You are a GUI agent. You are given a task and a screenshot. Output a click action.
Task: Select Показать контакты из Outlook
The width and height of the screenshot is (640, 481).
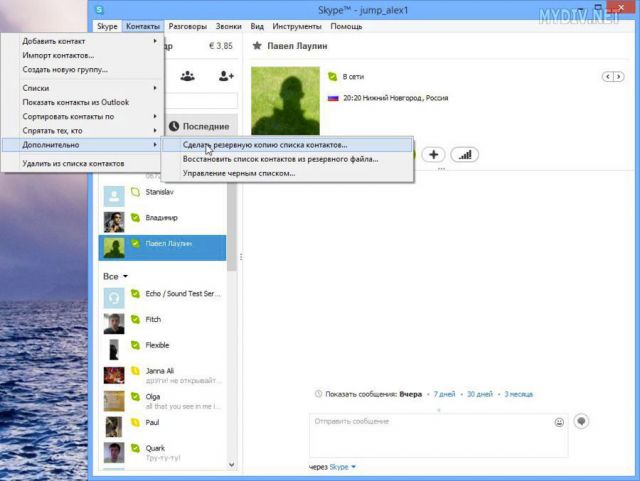tap(82, 102)
